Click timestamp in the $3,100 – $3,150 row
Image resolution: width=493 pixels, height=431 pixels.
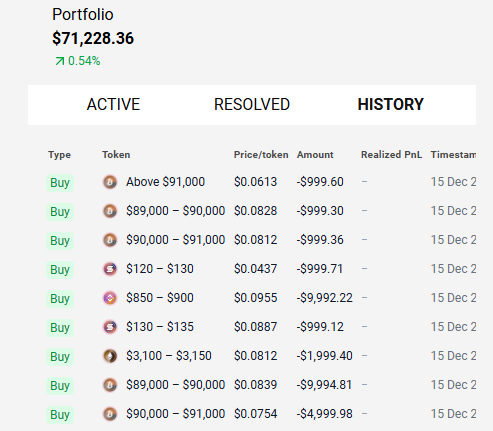(x=453, y=356)
